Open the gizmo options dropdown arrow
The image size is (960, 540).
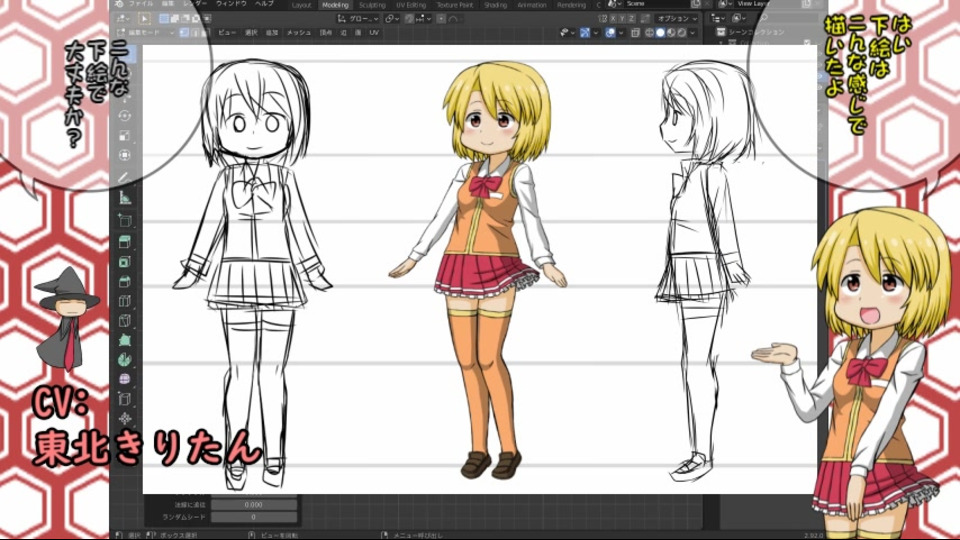tap(596, 32)
